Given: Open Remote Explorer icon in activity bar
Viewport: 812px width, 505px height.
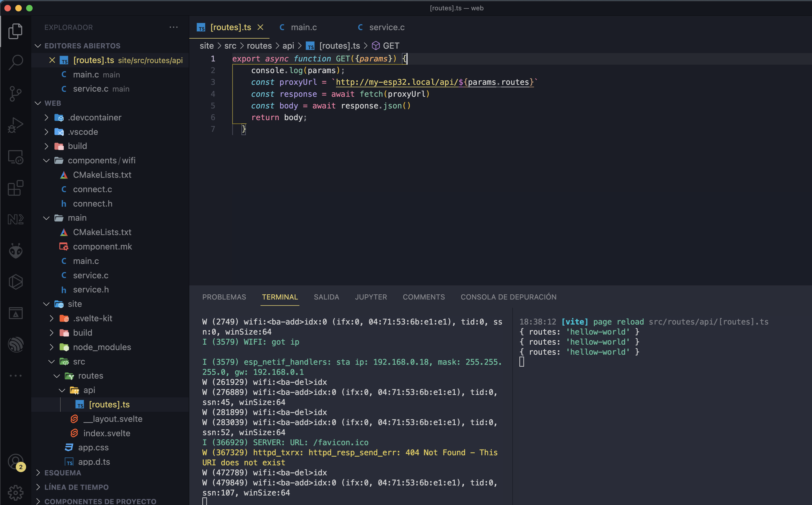Looking at the screenshot, I should (16, 157).
